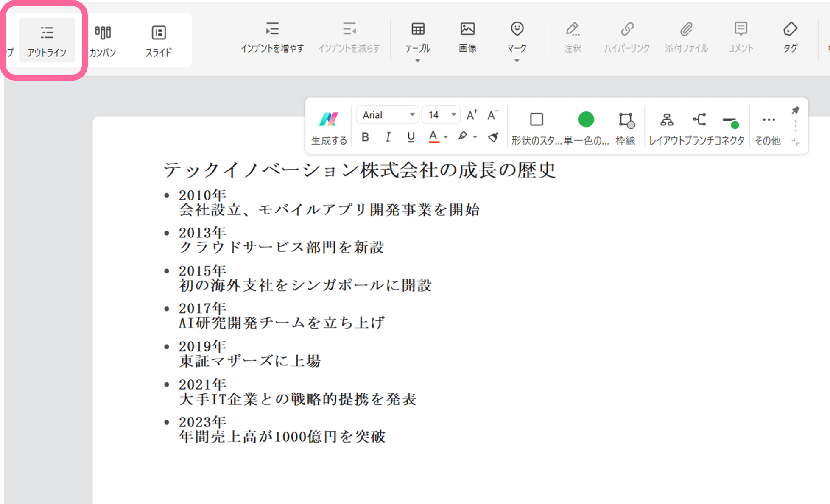Click text クラウドサービス部門を新設
Viewport: 830px width, 504px height.
click(x=282, y=247)
